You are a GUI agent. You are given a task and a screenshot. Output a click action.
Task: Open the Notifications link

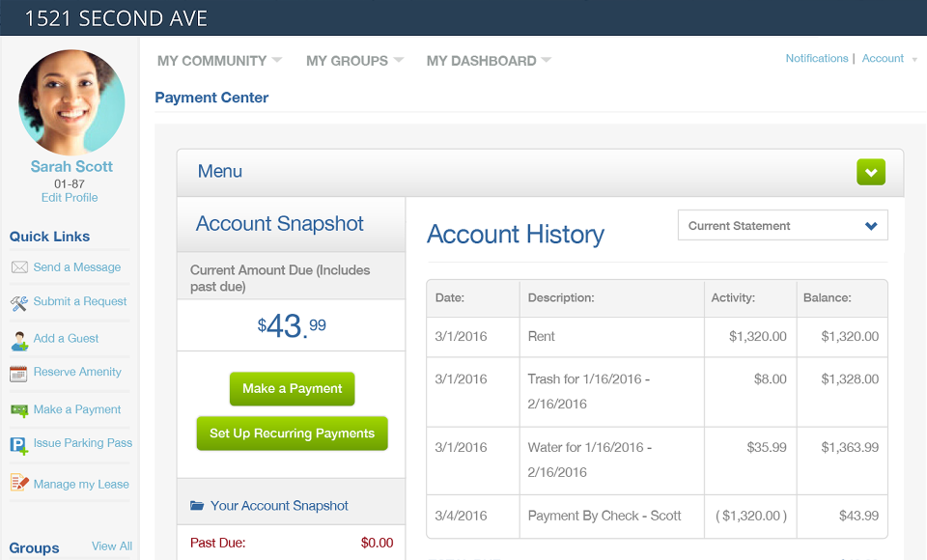click(x=816, y=59)
